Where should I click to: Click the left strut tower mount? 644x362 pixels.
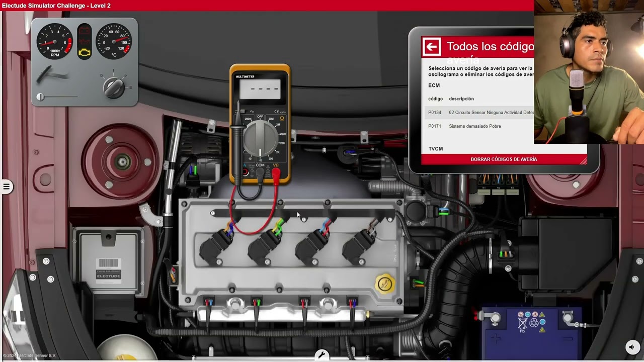point(121,161)
